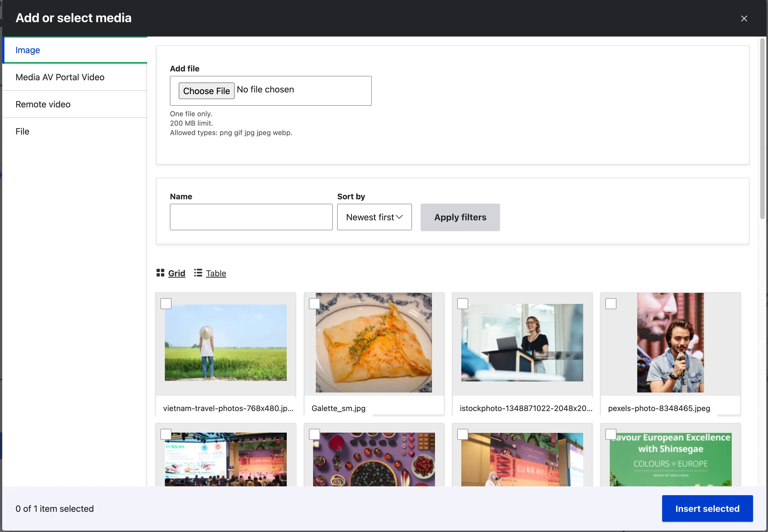Click the Insert selected button
The image size is (768, 532).
click(x=707, y=508)
